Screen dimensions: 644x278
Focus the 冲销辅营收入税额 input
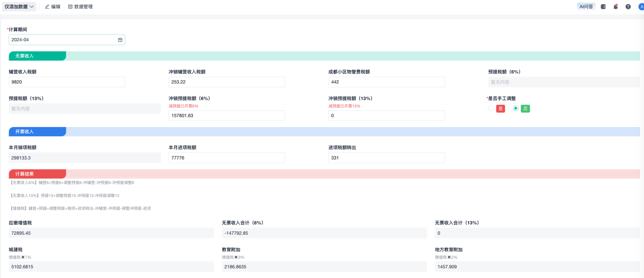[226, 82]
